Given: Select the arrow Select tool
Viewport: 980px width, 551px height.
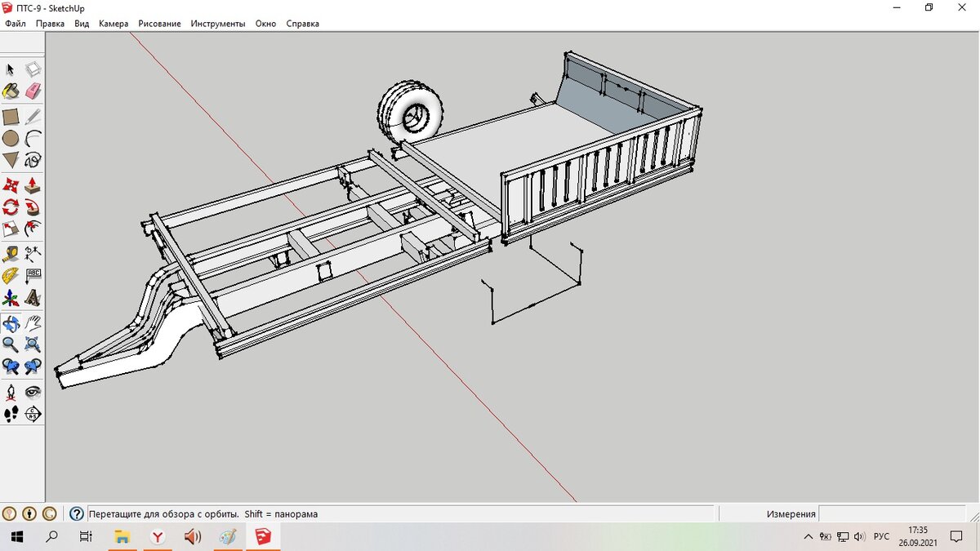Looking at the screenshot, I should [11, 70].
